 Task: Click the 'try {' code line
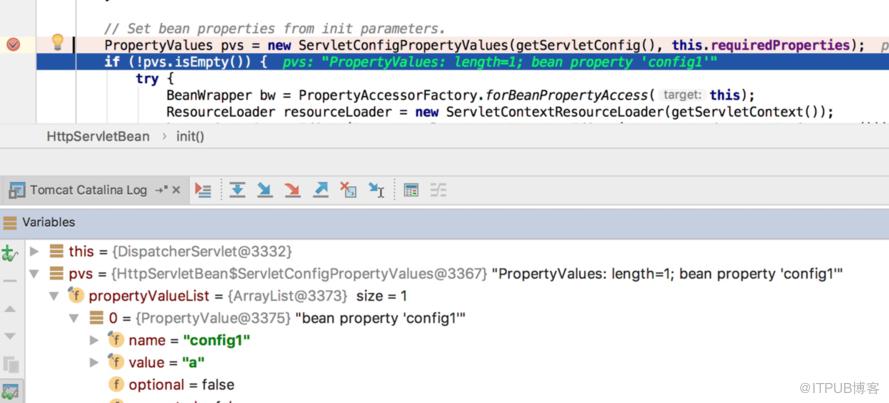[155, 78]
